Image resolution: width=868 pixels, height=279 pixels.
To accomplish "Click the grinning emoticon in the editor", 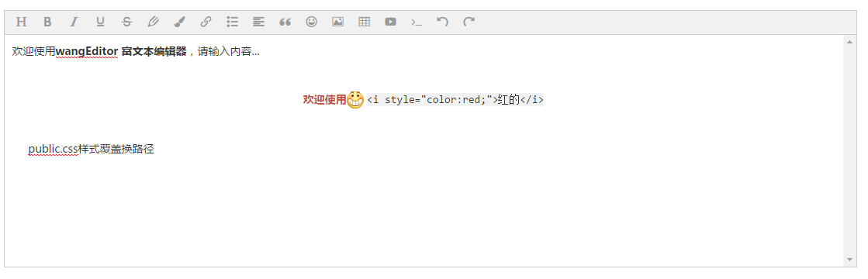I will (355, 100).
